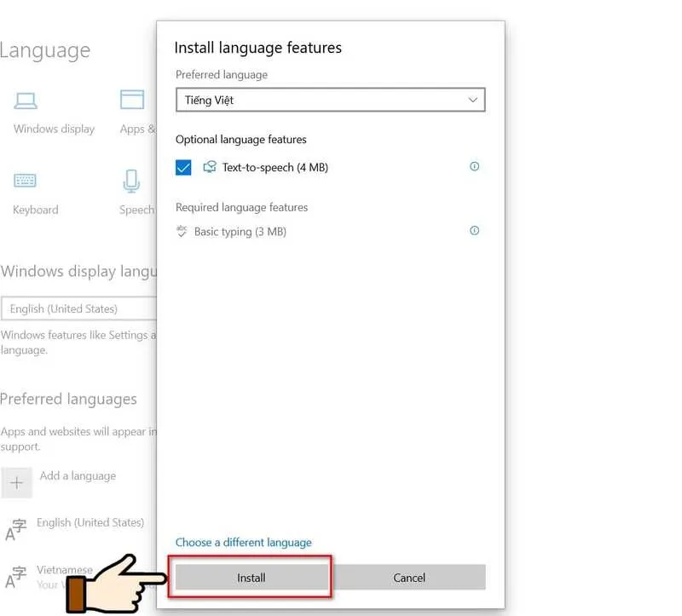The width and height of the screenshot is (682, 616).
Task: Open the Apps & websites icon
Action: (132, 100)
